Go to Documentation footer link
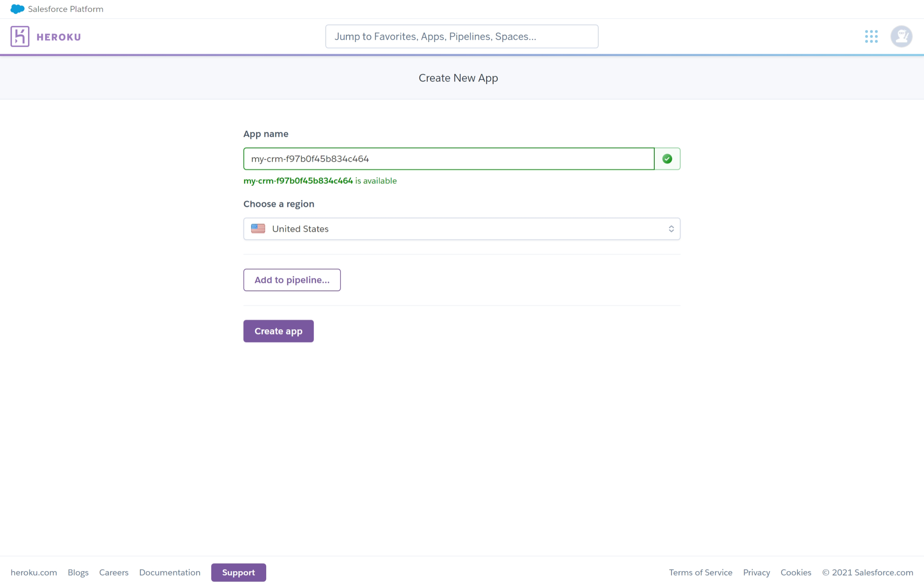 pos(169,572)
